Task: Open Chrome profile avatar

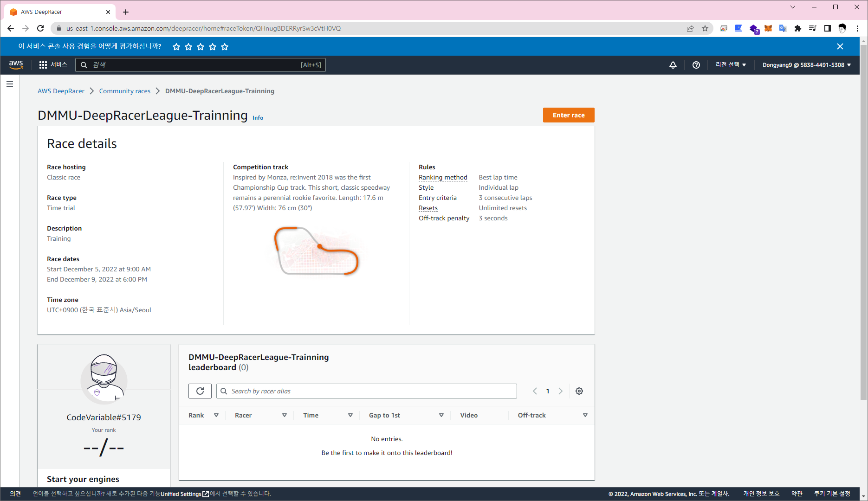Action: pyautogui.click(x=842, y=28)
